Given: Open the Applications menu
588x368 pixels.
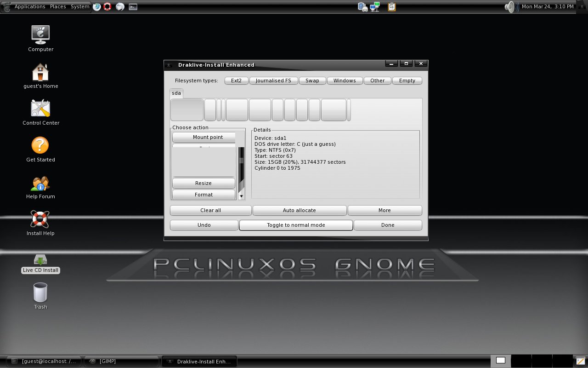Looking at the screenshot, I should [x=30, y=6].
